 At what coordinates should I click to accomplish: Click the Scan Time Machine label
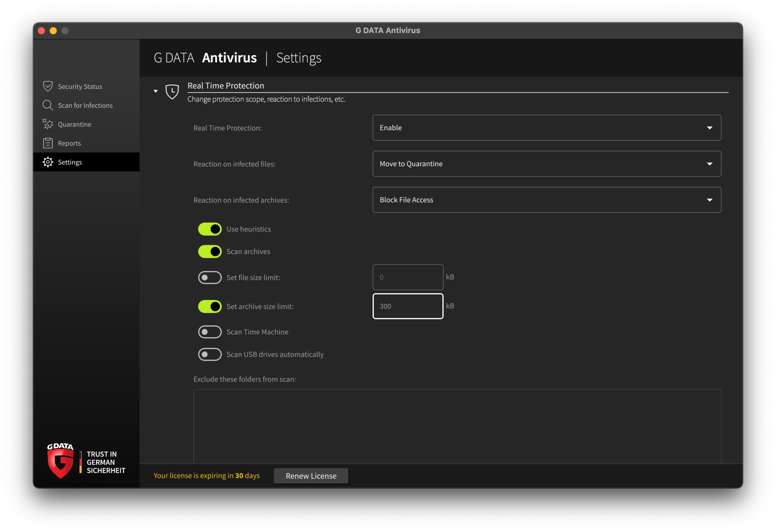(257, 332)
